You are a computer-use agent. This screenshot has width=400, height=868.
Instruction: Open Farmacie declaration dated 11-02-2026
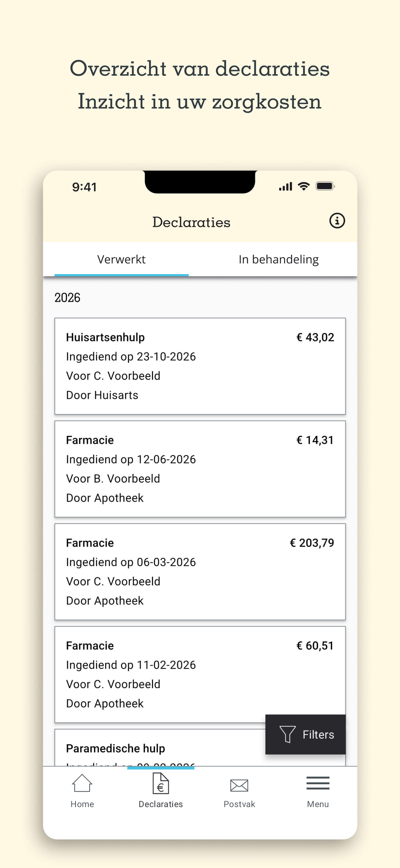point(200,674)
